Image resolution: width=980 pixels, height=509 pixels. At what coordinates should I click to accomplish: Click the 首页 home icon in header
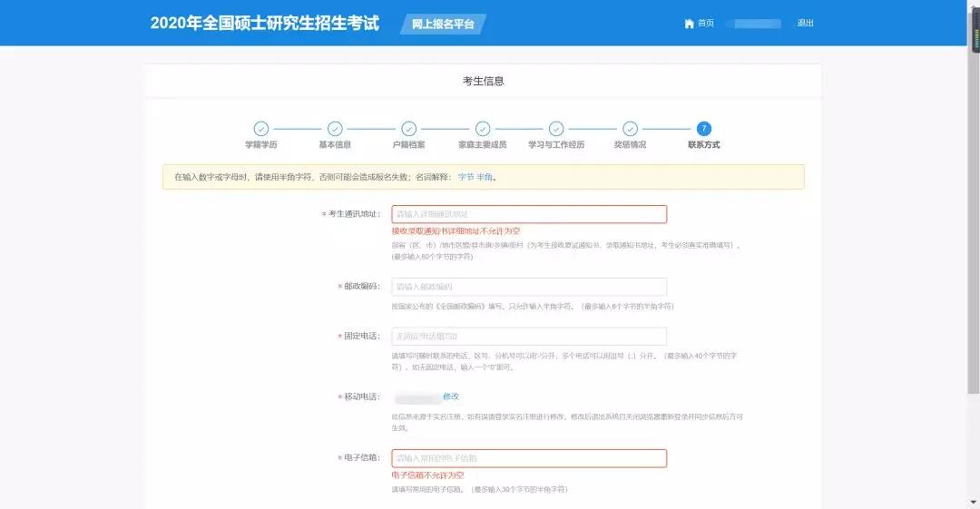[x=689, y=24]
